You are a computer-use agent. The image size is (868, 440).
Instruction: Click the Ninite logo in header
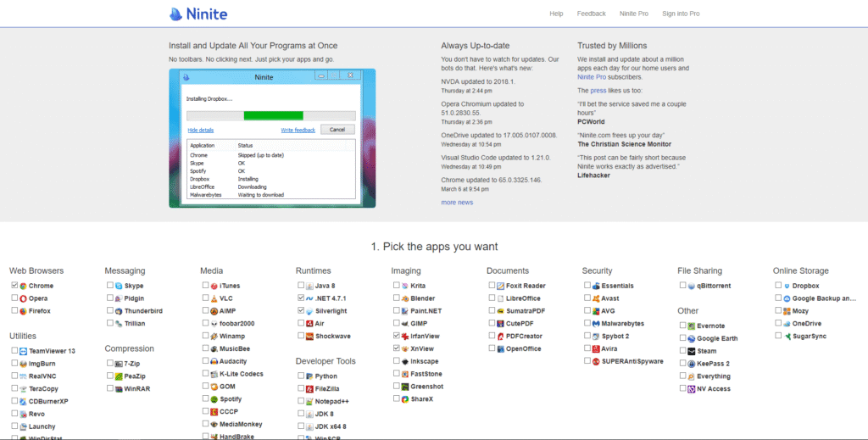coord(198,14)
